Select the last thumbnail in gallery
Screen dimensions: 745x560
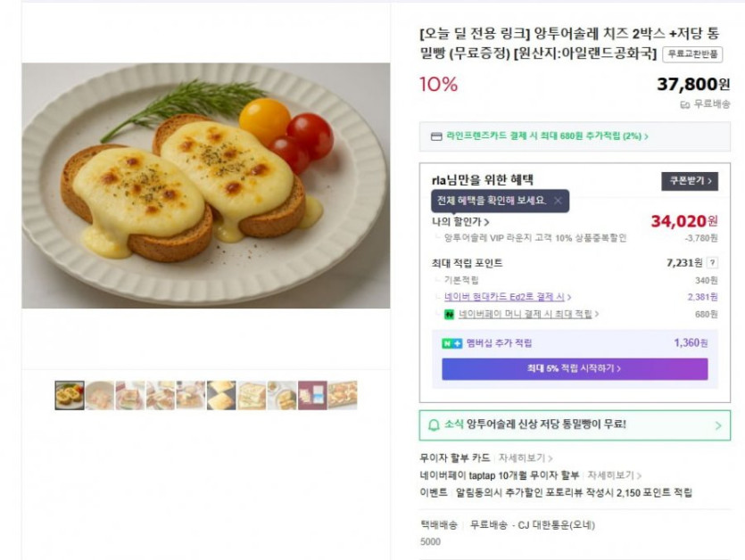pos(343,395)
